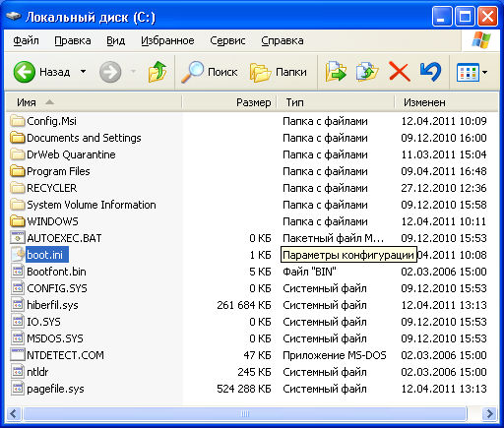Click the 245 КБ size cell
The height and width of the screenshot is (428, 504).
(254, 372)
